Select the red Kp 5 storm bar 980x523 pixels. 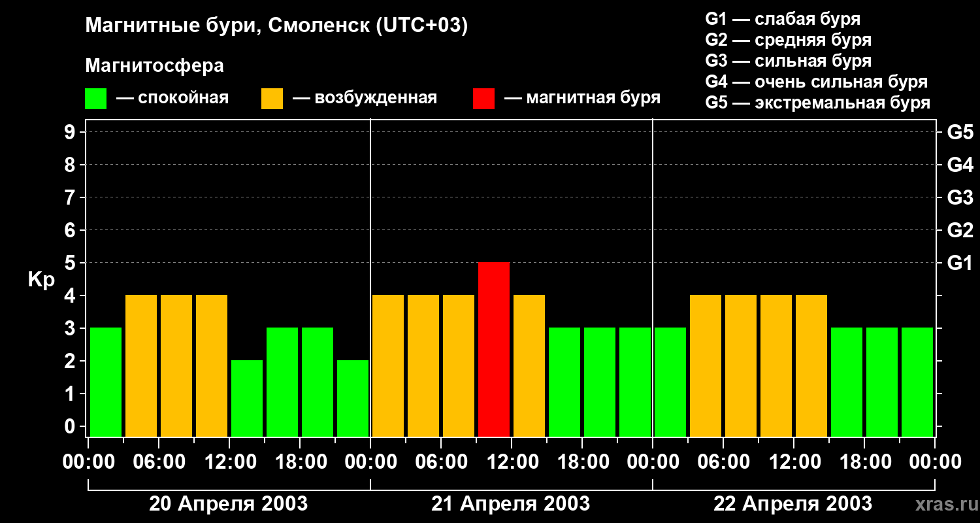coord(494,349)
